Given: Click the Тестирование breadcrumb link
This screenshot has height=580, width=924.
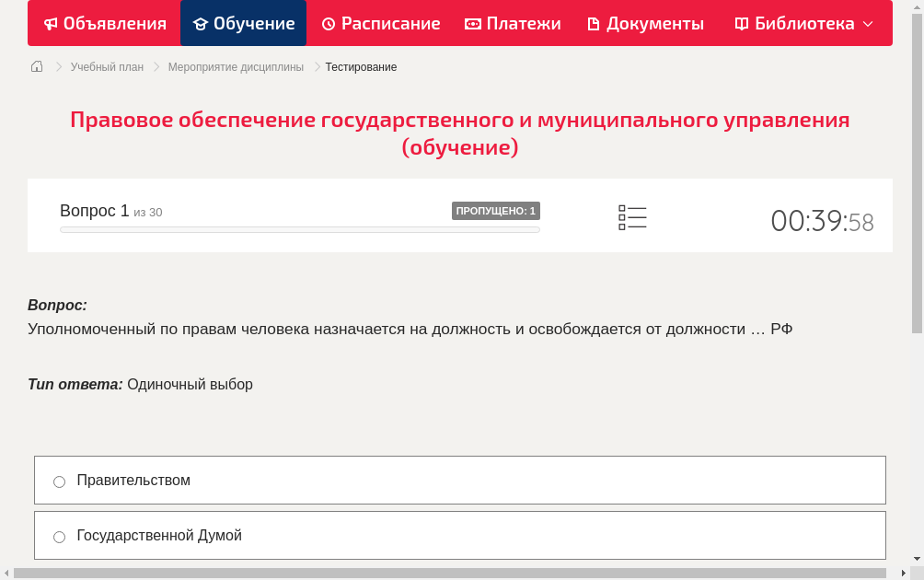Looking at the screenshot, I should pyautogui.click(x=360, y=66).
